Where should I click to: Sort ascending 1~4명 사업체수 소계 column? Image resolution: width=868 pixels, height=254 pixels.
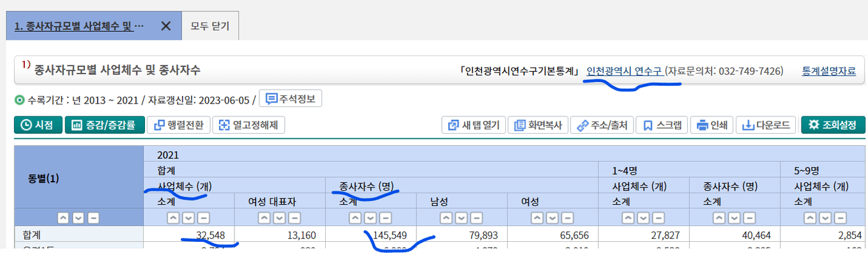pos(627,218)
